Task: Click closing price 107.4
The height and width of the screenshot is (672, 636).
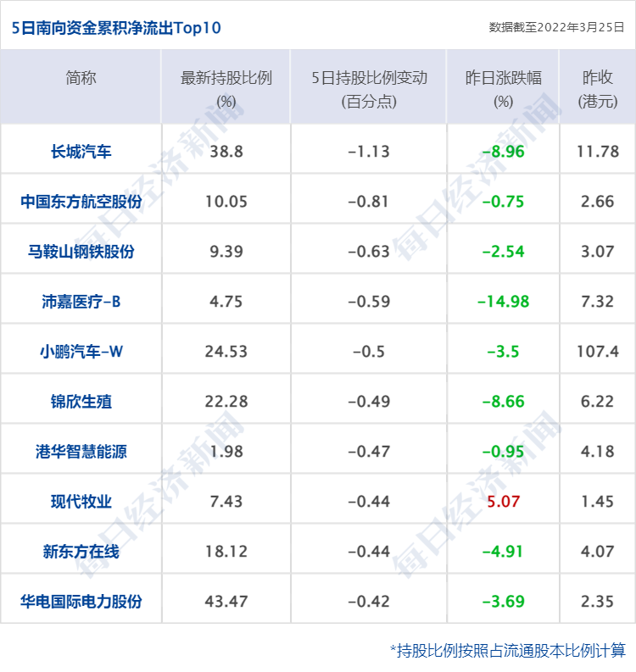Action: [x=598, y=352]
